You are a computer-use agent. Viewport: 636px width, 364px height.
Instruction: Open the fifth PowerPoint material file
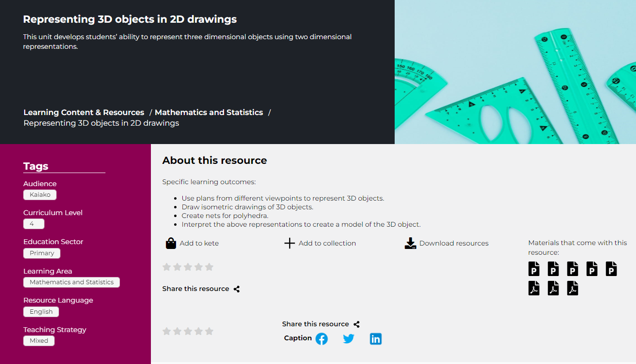[611, 268]
